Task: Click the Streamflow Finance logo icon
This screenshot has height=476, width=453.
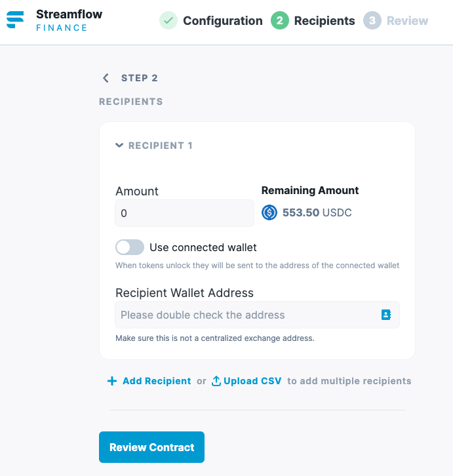Action: click(x=15, y=20)
